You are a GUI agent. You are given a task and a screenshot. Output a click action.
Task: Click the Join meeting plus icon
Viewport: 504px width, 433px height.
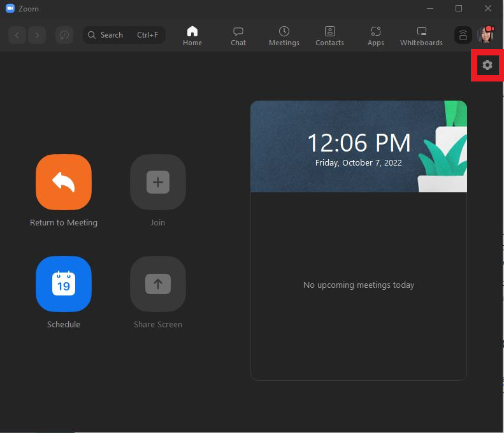pyautogui.click(x=158, y=182)
